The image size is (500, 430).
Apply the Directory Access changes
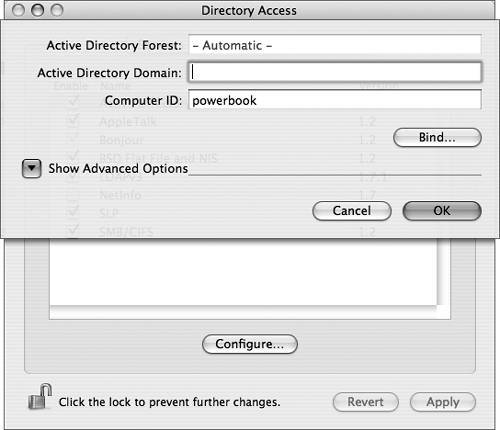[x=443, y=402]
